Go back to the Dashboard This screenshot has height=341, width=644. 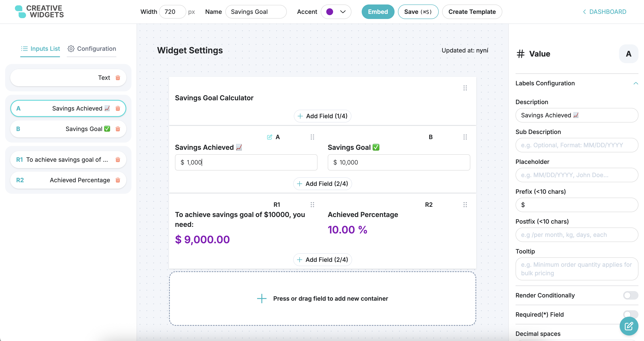604,12
